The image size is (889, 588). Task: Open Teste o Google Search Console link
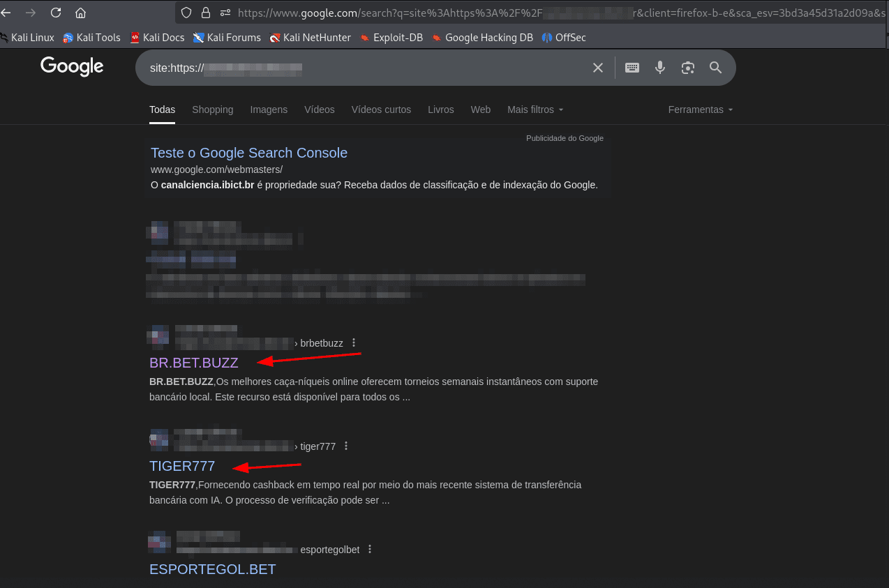point(249,153)
